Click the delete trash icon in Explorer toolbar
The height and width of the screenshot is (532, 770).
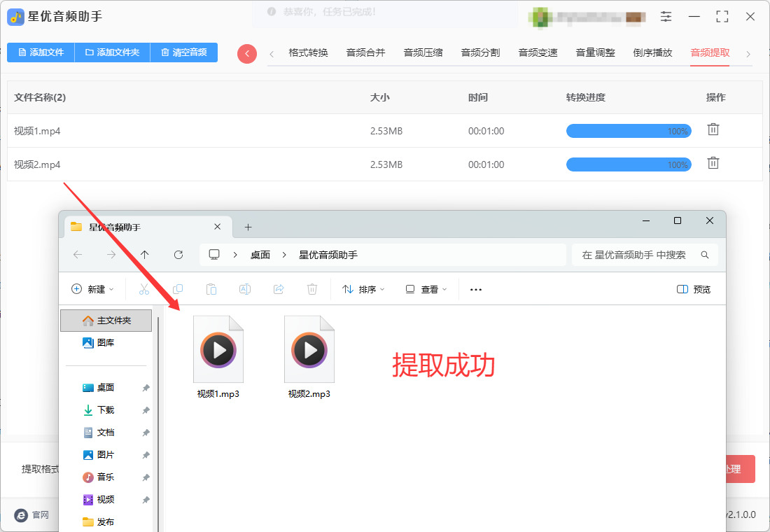(311, 289)
